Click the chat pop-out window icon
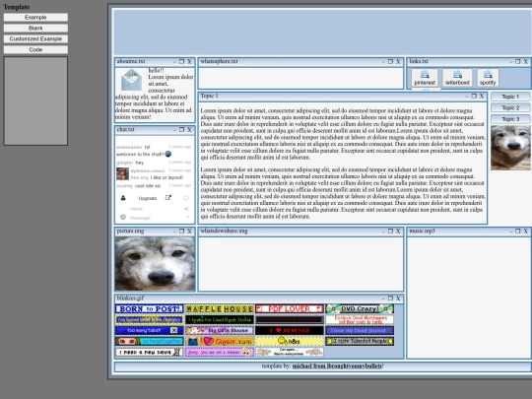 pyautogui.click(x=168, y=197)
